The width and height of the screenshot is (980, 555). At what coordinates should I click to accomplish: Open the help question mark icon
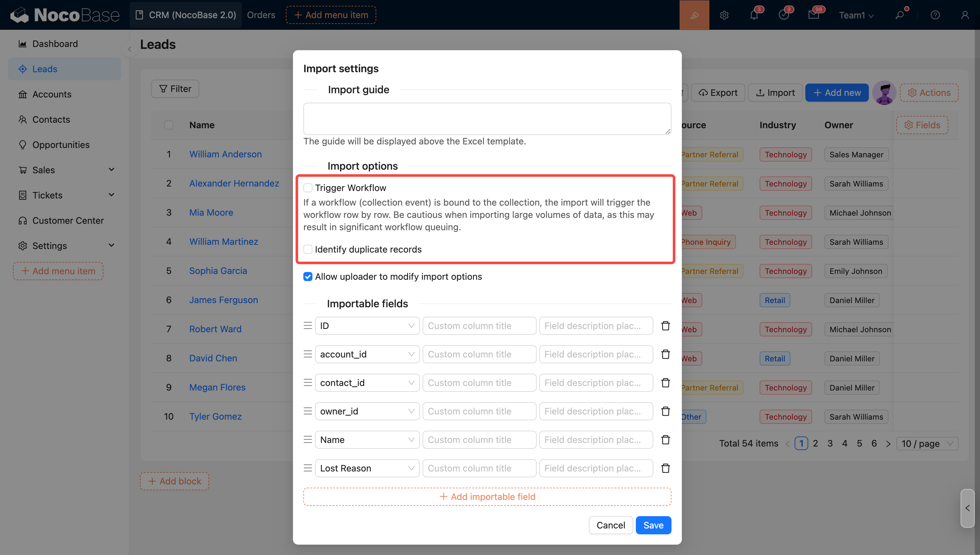[935, 15]
